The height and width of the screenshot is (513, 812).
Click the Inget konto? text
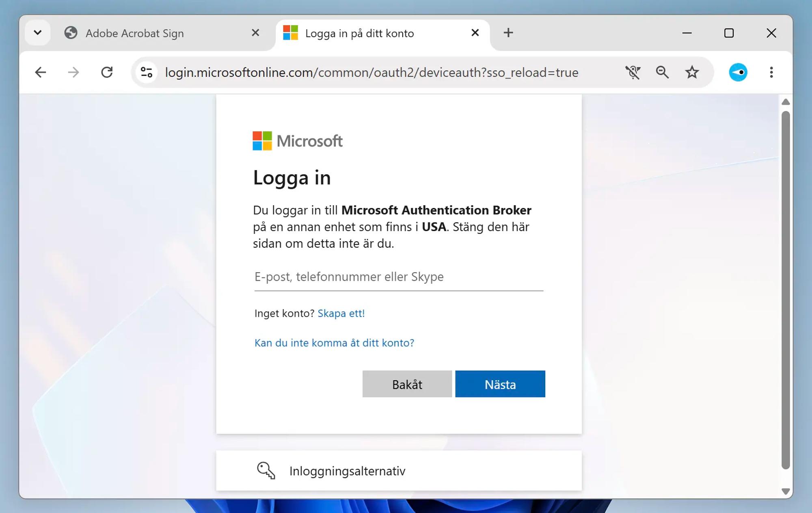point(284,313)
